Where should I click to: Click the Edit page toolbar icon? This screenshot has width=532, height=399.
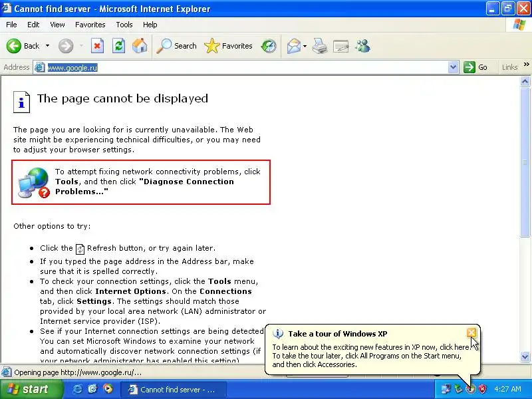coord(341,46)
